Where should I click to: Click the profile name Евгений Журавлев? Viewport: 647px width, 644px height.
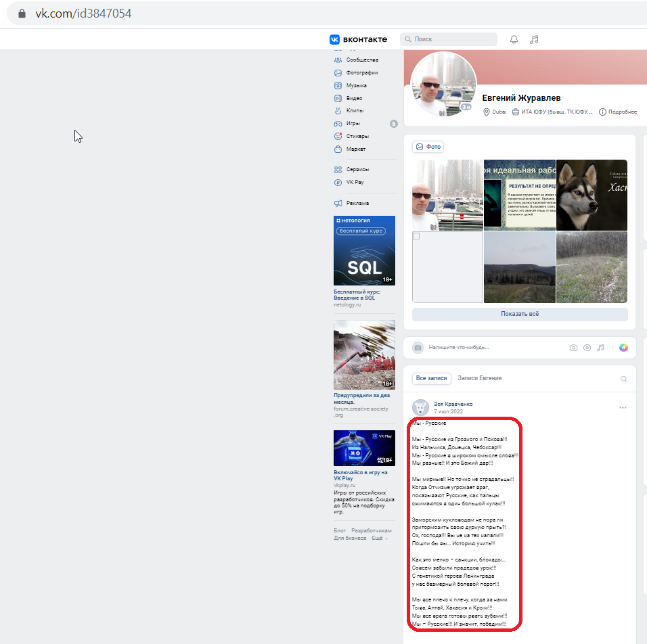(x=521, y=98)
